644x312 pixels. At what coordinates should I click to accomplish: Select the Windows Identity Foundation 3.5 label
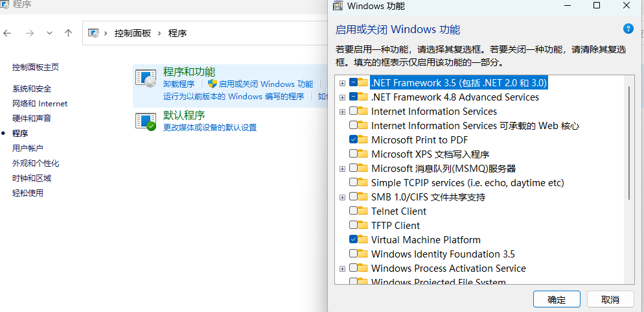click(443, 254)
